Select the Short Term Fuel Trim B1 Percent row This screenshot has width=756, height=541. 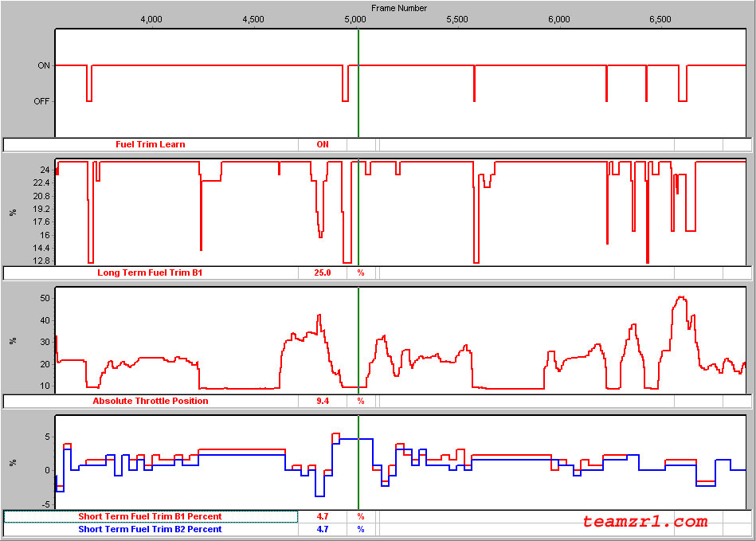[151, 516]
